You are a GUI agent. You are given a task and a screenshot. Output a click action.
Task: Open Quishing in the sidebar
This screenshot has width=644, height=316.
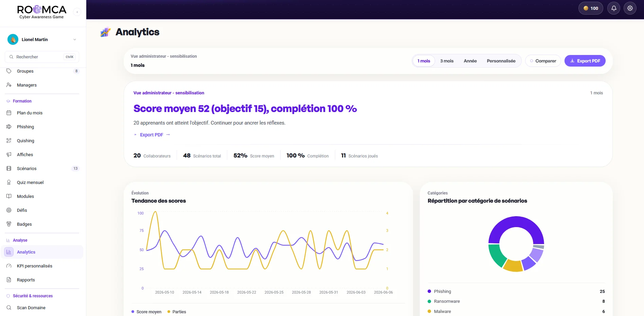coord(42,141)
